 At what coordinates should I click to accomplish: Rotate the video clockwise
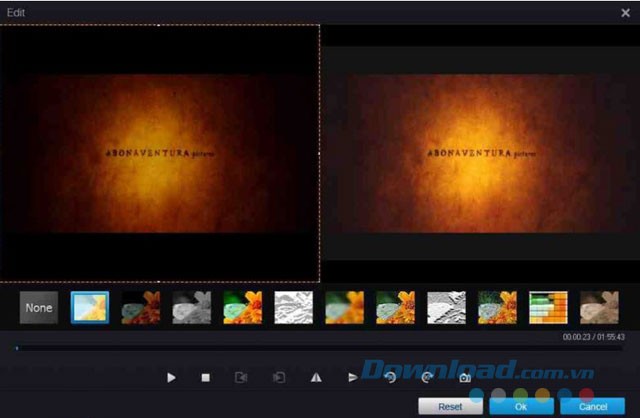pos(427,378)
